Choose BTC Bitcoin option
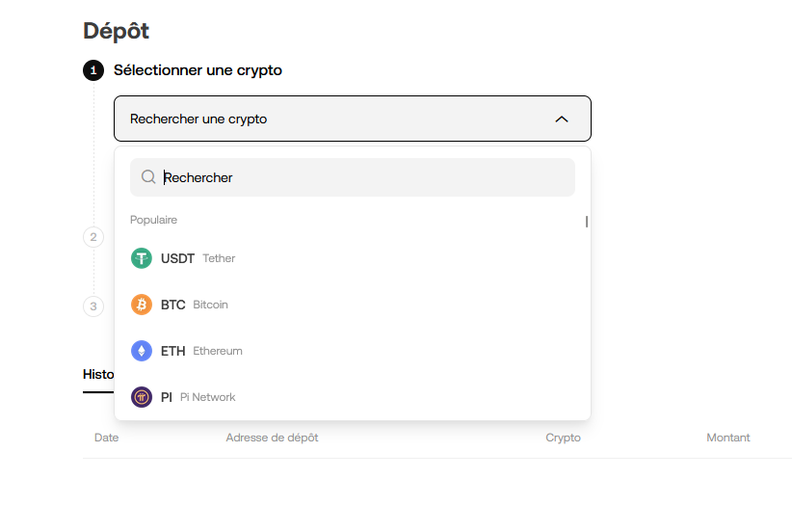The image size is (792, 532). click(x=353, y=305)
